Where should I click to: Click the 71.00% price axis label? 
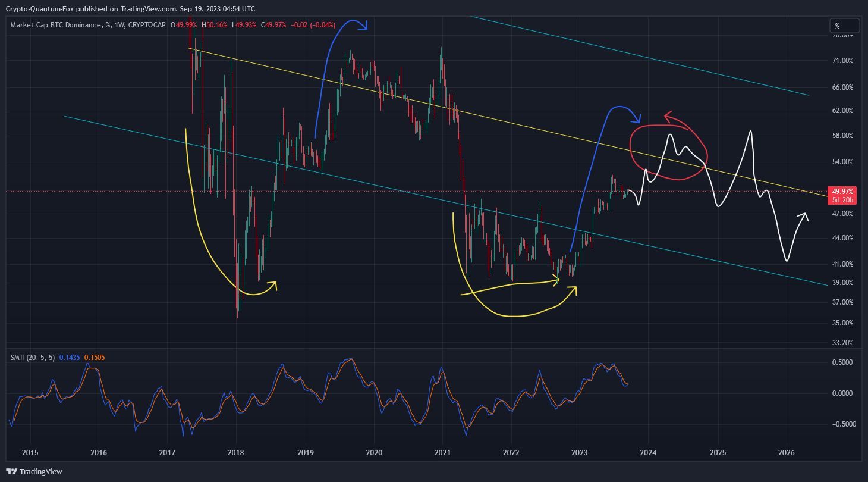[843, 61]
